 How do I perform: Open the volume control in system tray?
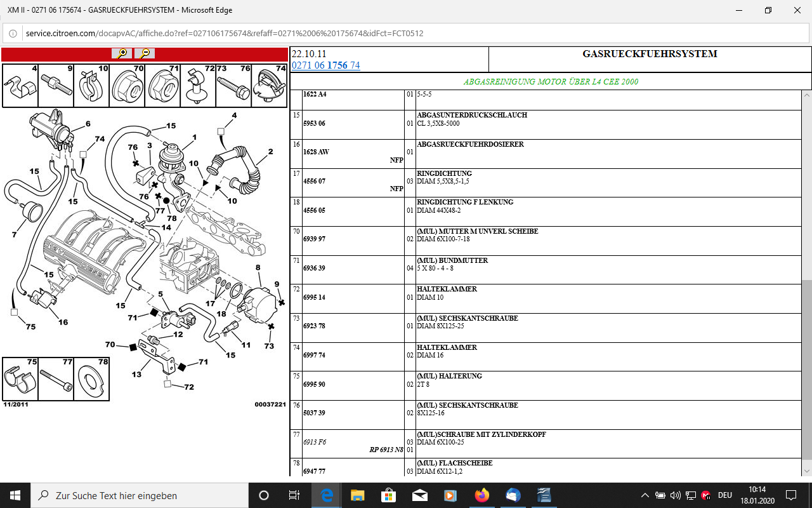[675, 495]
